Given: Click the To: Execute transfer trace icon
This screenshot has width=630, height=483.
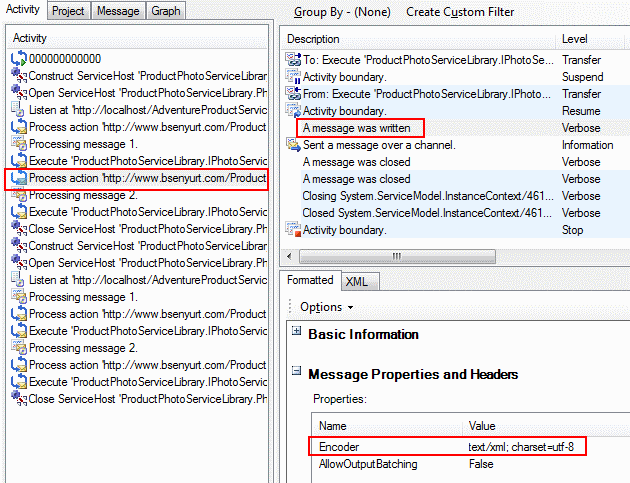Looking at the screenshot, I should pyautogui.click(x=293, y=60).
